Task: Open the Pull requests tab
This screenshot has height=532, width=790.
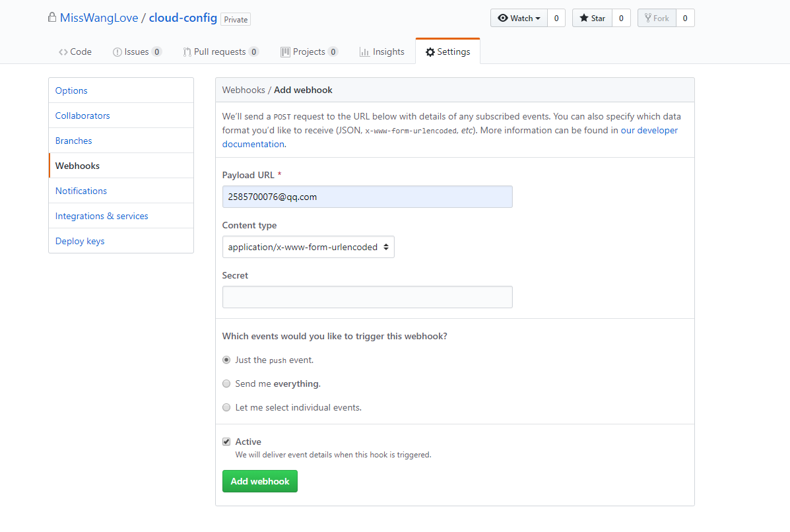Action: coord(220,51)
